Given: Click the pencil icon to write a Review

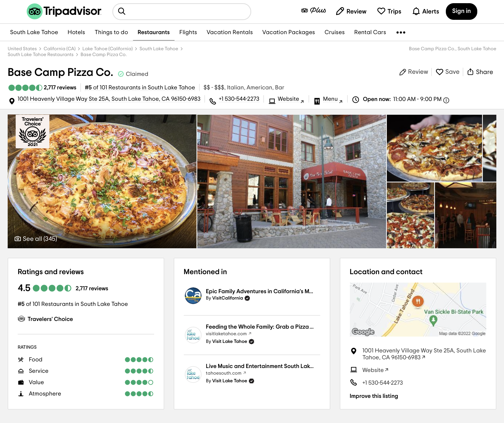Looking at the screenshot, I should [403, 72].
